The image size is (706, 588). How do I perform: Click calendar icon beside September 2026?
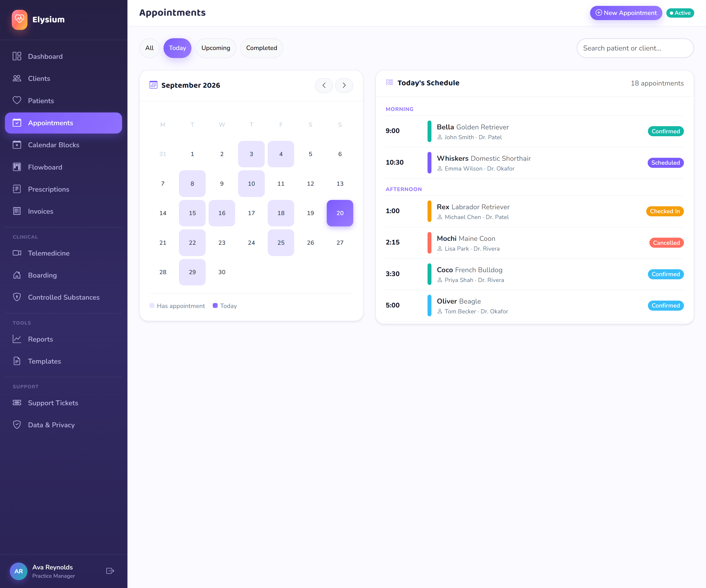tap(153, 85)
